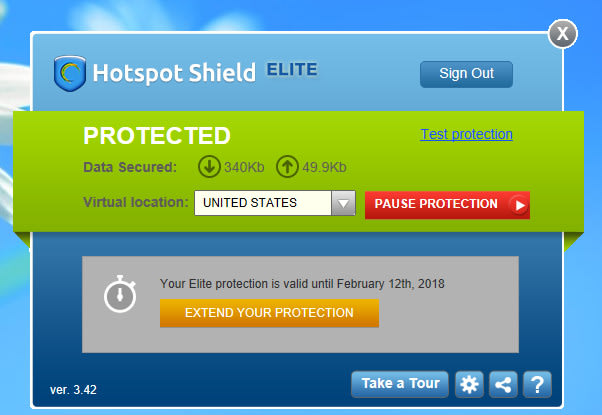Click the share icon button
This screenshot has width=602, height=415.
(503, 384)
